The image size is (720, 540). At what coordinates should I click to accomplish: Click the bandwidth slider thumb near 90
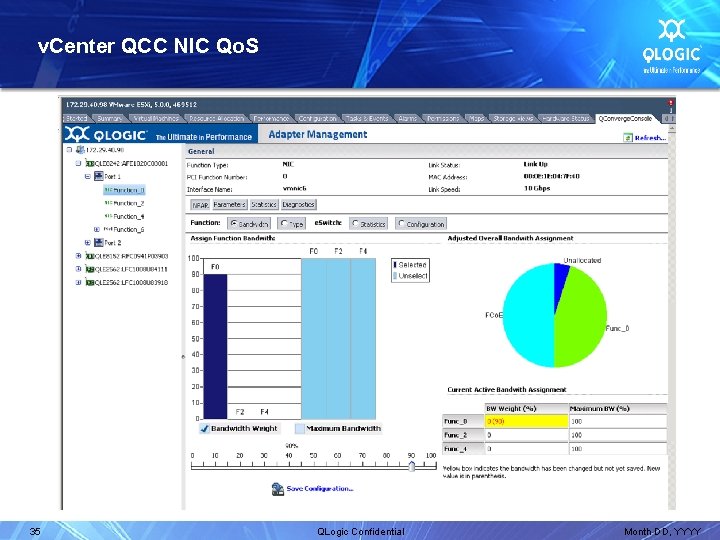412,467
